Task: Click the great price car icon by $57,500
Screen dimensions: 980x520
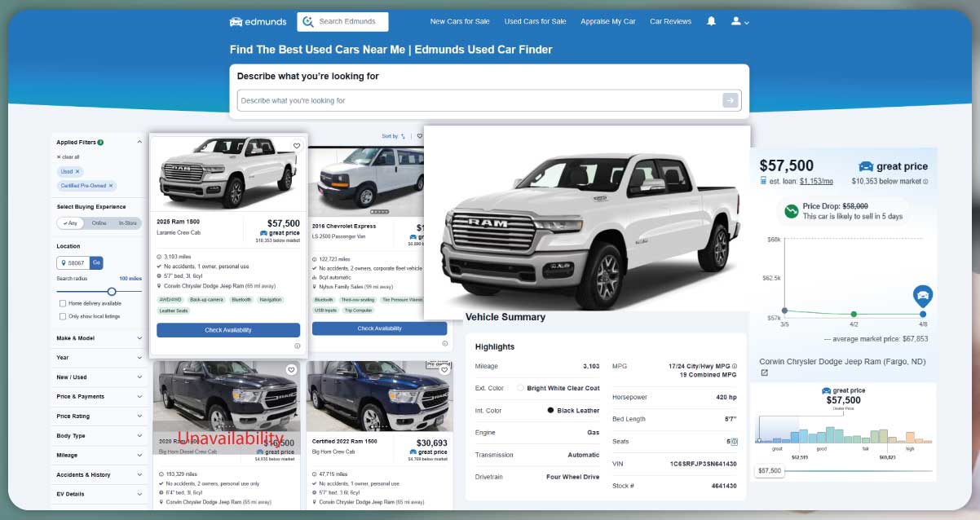Action: pyautogui.click(x=866, y=166)
